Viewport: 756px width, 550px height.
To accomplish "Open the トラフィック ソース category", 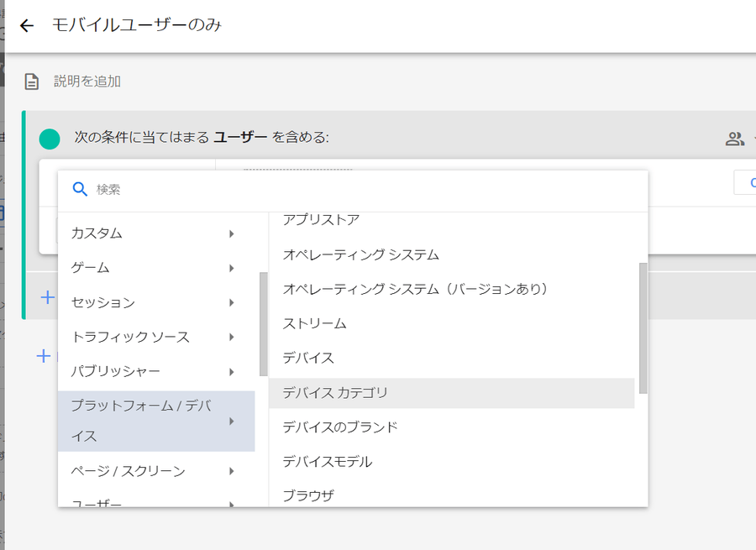I will pos(130,337).
